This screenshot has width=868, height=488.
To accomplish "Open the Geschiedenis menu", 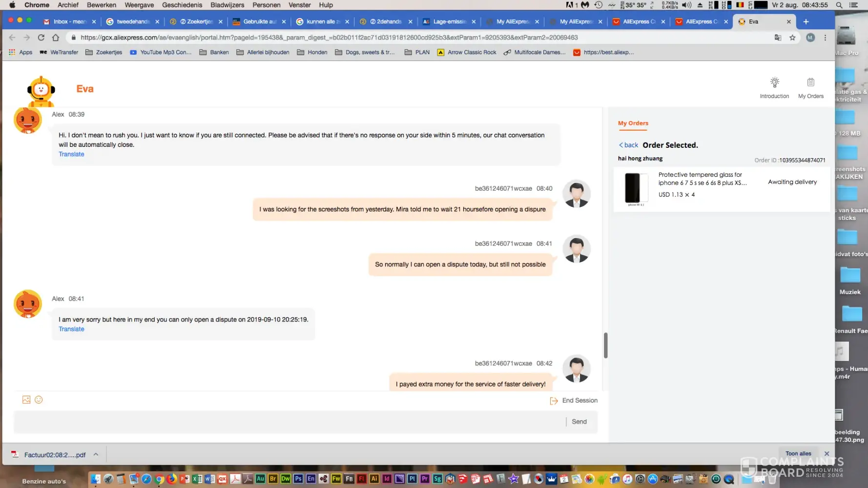I will [x=182, y=5].
